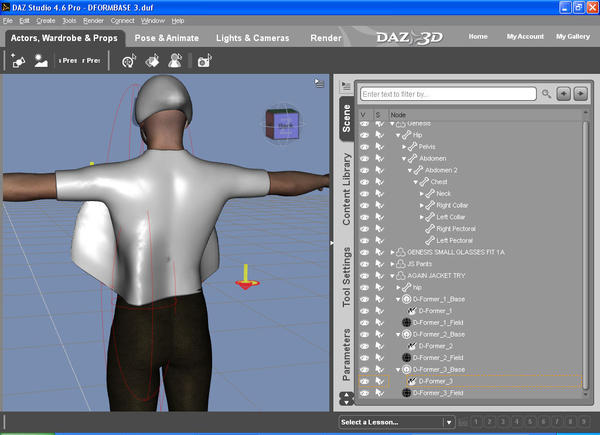Click the view cube in the viewport
The image size is (600, 435).
coord(282,124)
